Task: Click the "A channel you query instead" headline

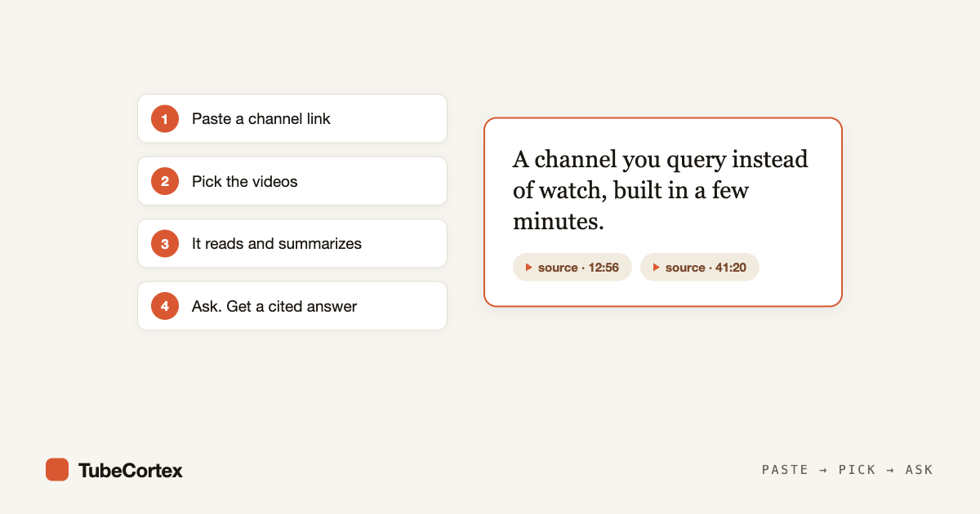Action: tap(661, 190)
